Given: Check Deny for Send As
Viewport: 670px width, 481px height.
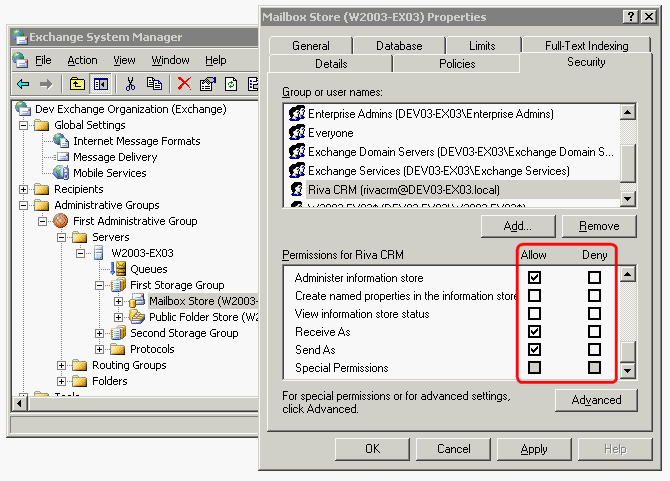Looking at the screenshot, I should click(x=594, y=349).
